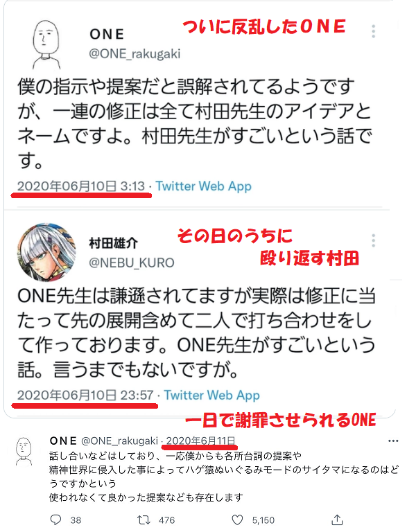The image size is (407, 532).
Task: Click the share upload icon
Action: click(x=337, y=519)
